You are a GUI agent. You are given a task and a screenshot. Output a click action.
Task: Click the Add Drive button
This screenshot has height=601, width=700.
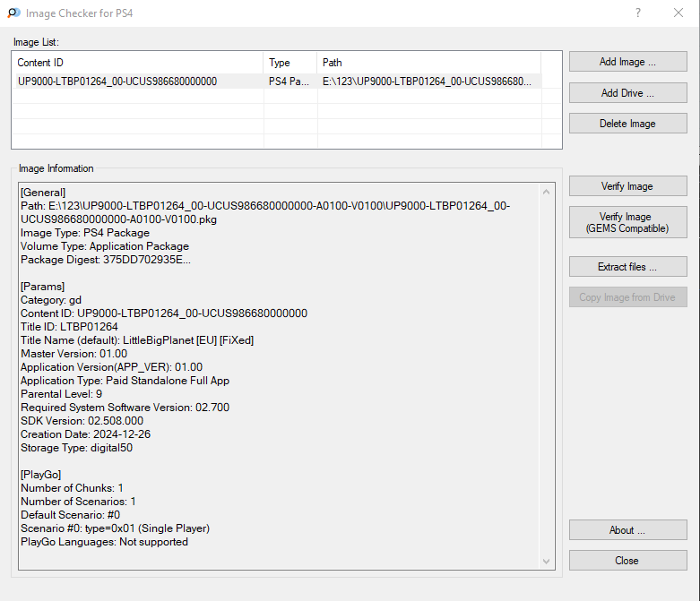(x=627, y=93)
